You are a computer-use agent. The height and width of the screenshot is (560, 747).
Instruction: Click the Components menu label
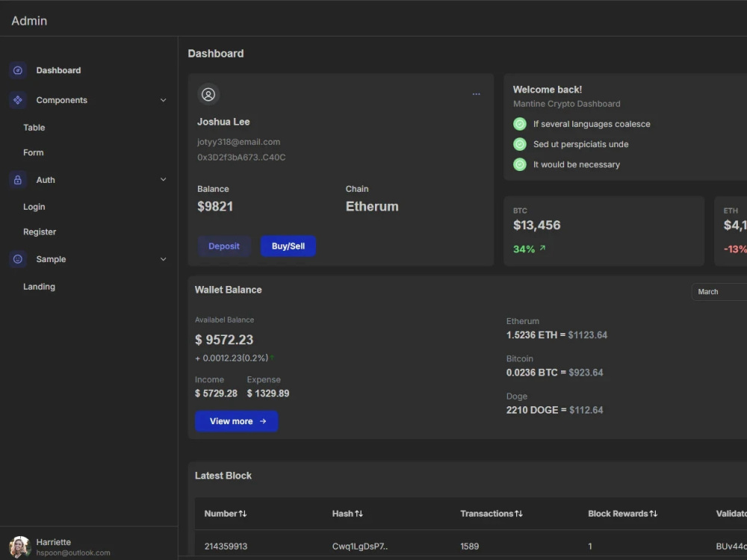click(61, 101)
